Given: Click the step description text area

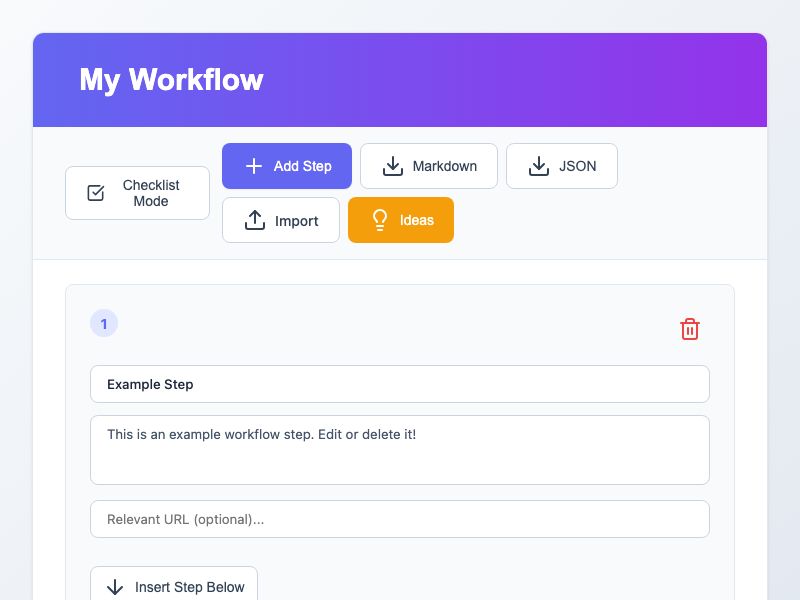Looking at the screenshot, I should pos(400,449).
